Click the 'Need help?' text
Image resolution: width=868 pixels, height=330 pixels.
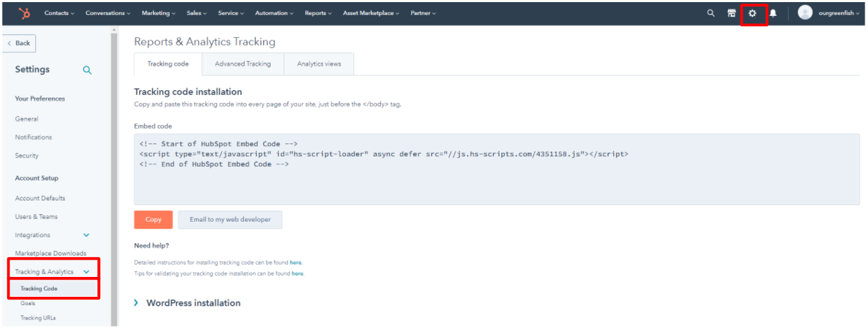tap(152, 246)
